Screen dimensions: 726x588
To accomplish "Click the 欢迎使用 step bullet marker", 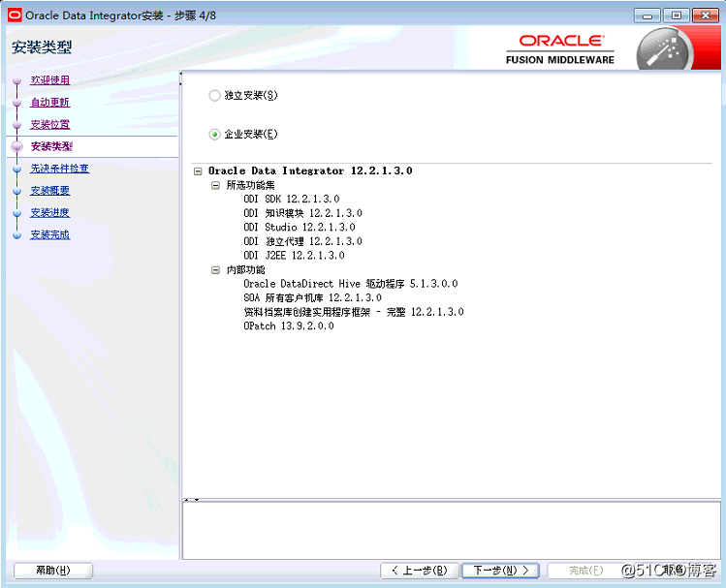I will pos(17,81).
